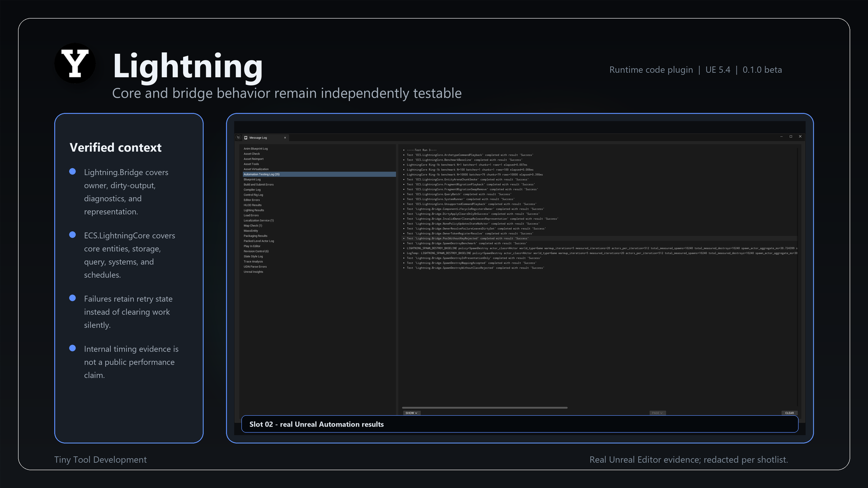Viewport: 868px width, 488px height.
Task: Click the Message Log tab icon
Action: click(246, 138)
